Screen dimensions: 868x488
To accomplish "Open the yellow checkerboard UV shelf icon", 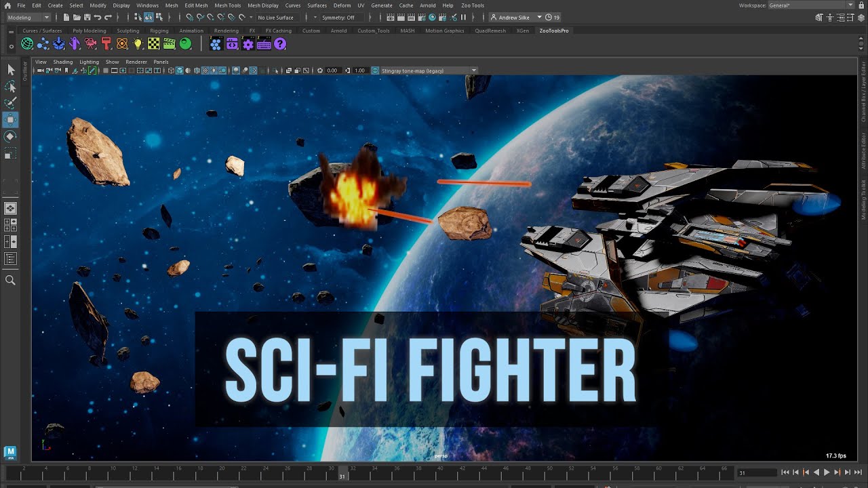I will tap(154, 44).
